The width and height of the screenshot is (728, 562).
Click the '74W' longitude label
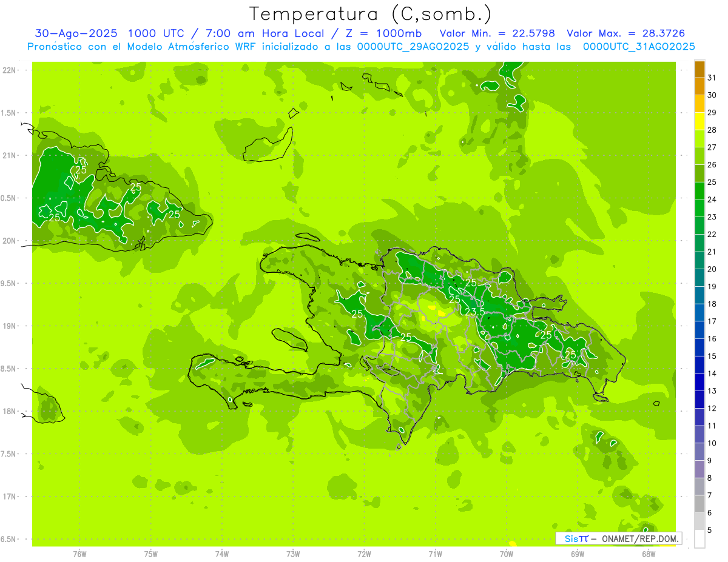222,554
